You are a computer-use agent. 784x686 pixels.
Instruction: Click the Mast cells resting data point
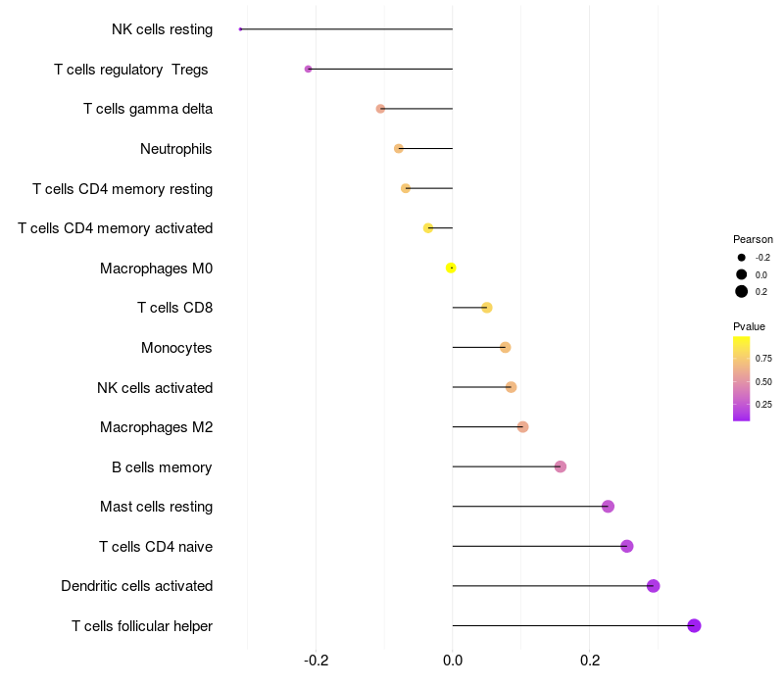pos(608,507)
